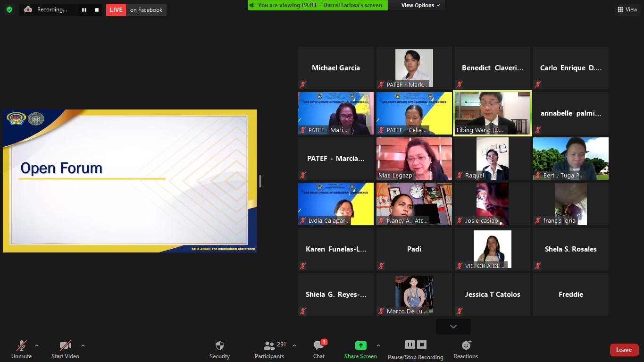
Task: Start video with camera button
Action: [65, 350]
